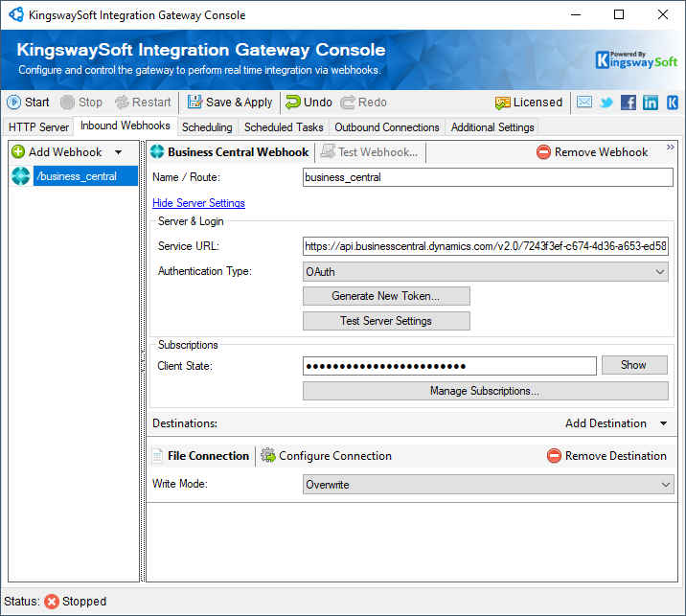
Task: Click Save & Apply
Action: tap(230, 103)
